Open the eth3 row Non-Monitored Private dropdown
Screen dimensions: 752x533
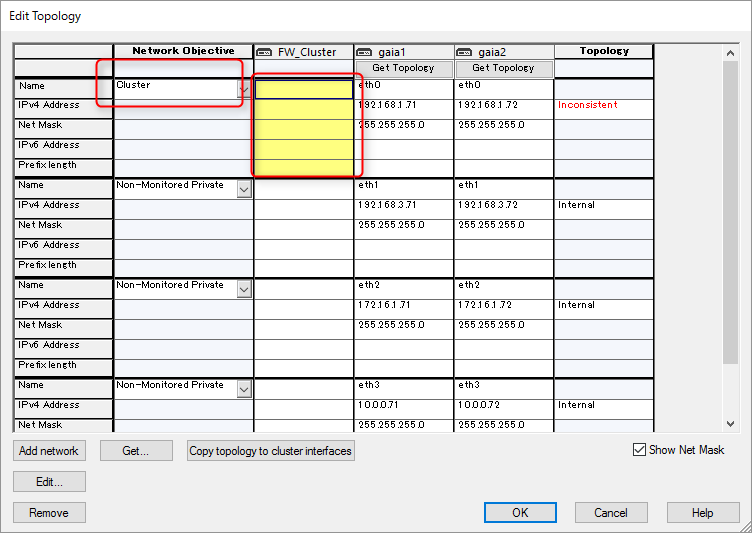point(244,390)
